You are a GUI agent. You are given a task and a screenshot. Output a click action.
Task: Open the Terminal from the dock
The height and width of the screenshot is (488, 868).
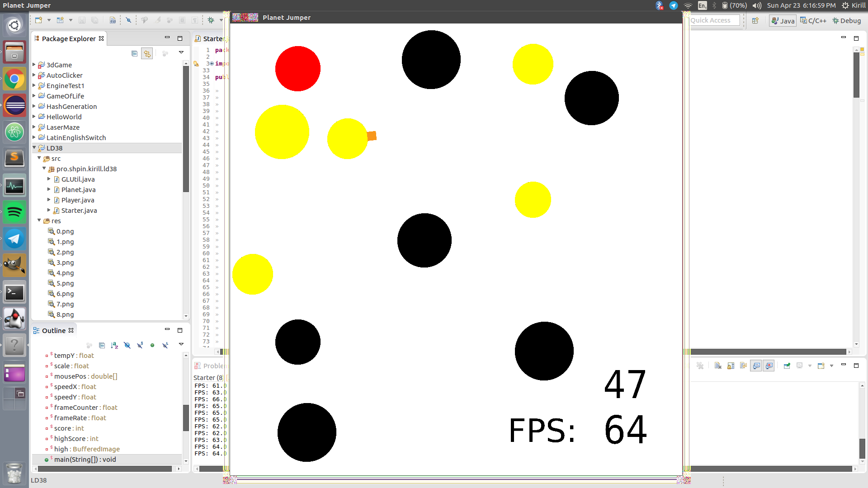pyautogui.click(x=14, y=292)
